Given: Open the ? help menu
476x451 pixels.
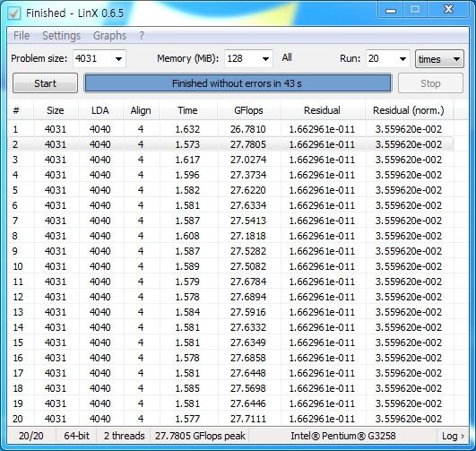Looking at the screenshot, I should [x=142, y=36].
